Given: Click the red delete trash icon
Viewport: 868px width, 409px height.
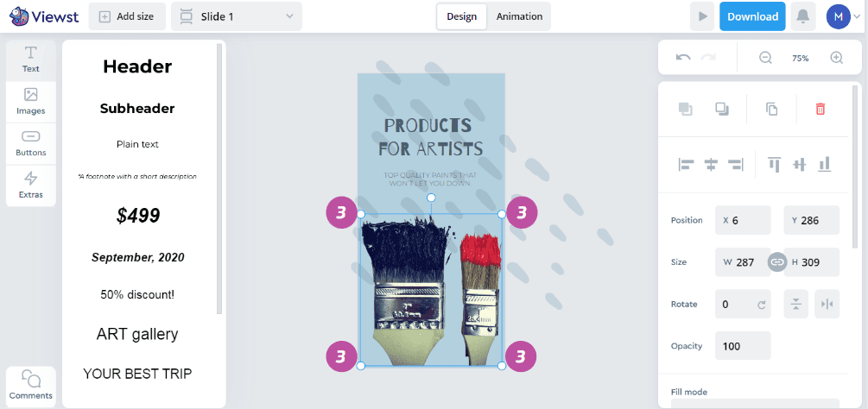Looking at the screenshot, I should 820,109.
